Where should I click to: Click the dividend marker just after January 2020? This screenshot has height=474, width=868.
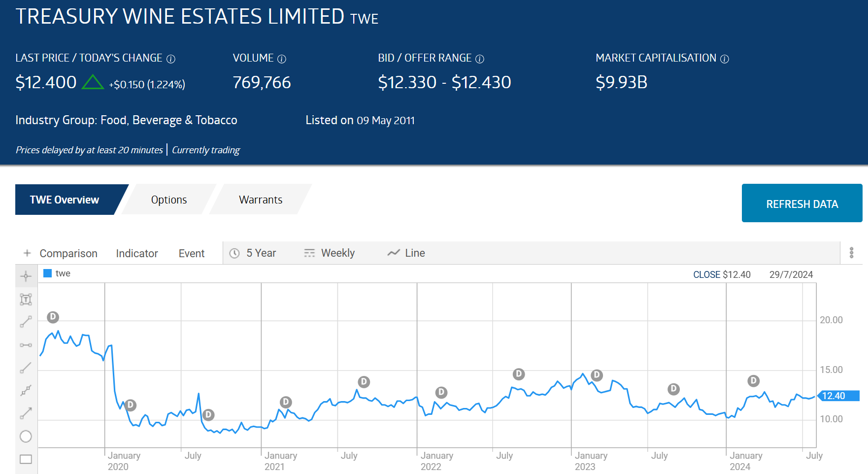[x=130, y=405]
